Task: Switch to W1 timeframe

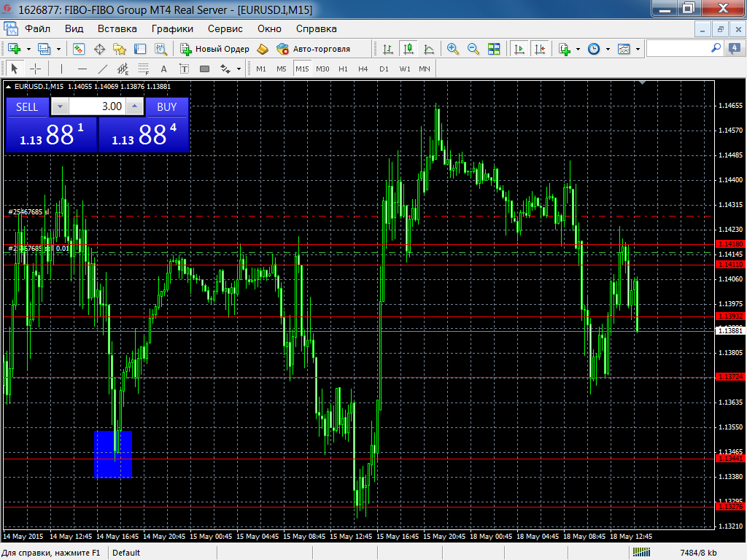Action: pos(405,69)
